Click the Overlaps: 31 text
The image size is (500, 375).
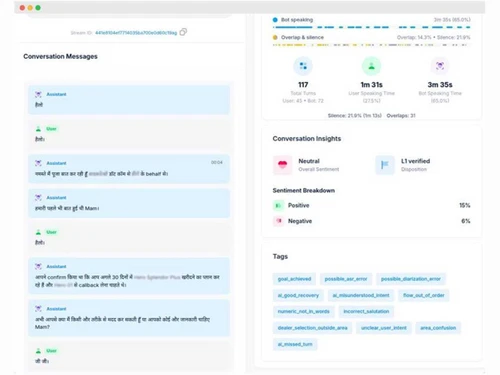401,116
